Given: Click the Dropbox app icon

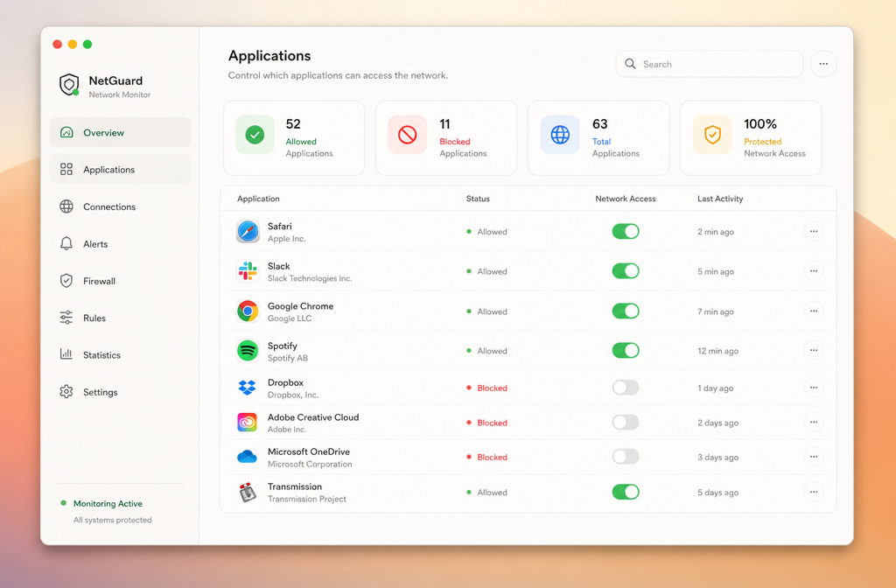Looking at the screenshot, I should coord(248,388).
